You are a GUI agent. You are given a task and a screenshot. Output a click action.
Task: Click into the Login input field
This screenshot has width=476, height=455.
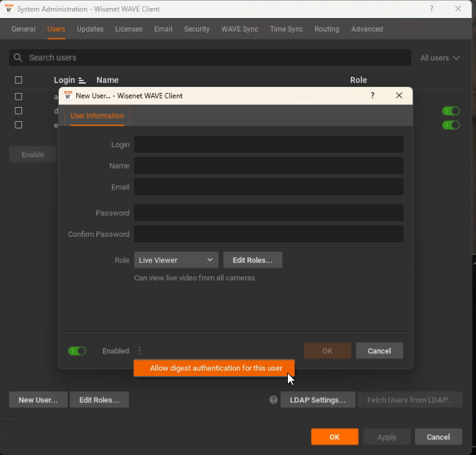(x=268, y=145)
